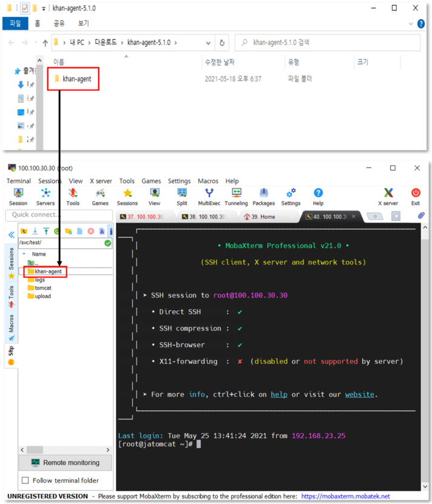Open the Tunneling tool
The image size is (432, 504).
click(x=236, y=196)
